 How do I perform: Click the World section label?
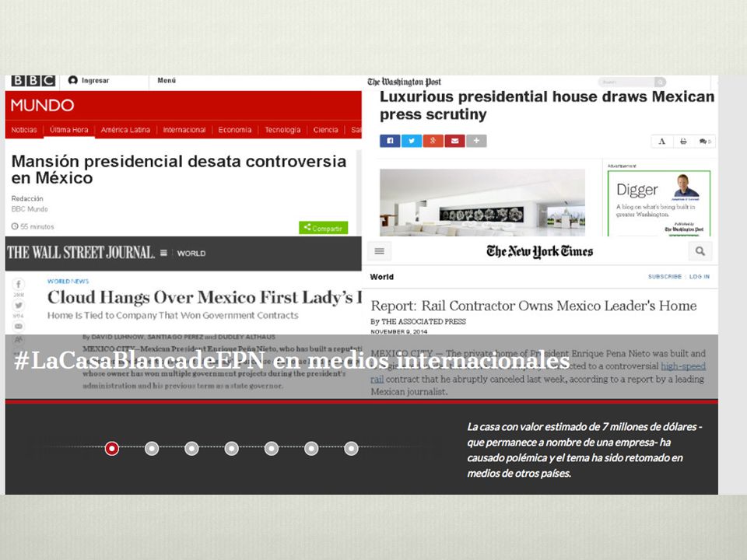tap(382, 277)
